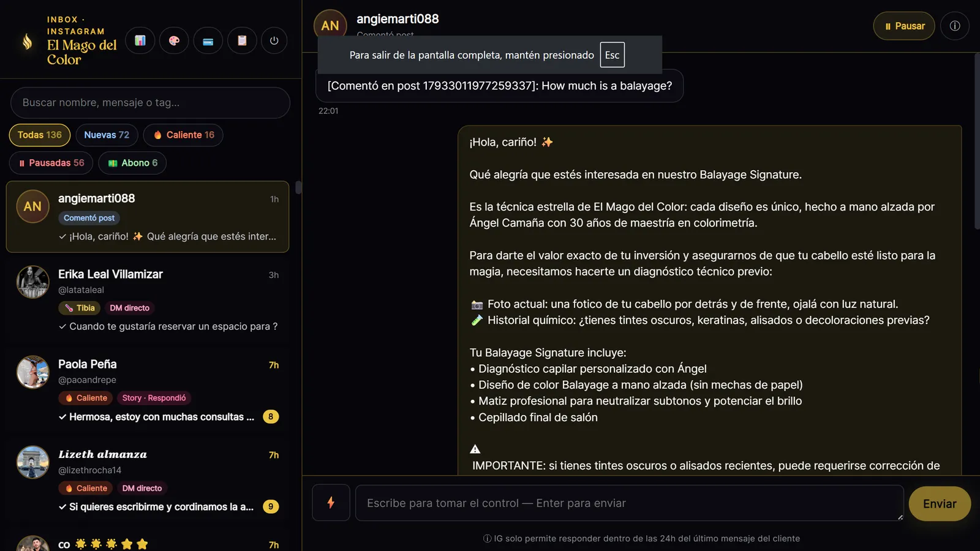Show the Caliente 16 conversations
The image size is (980, 551).
coord(183,135)
